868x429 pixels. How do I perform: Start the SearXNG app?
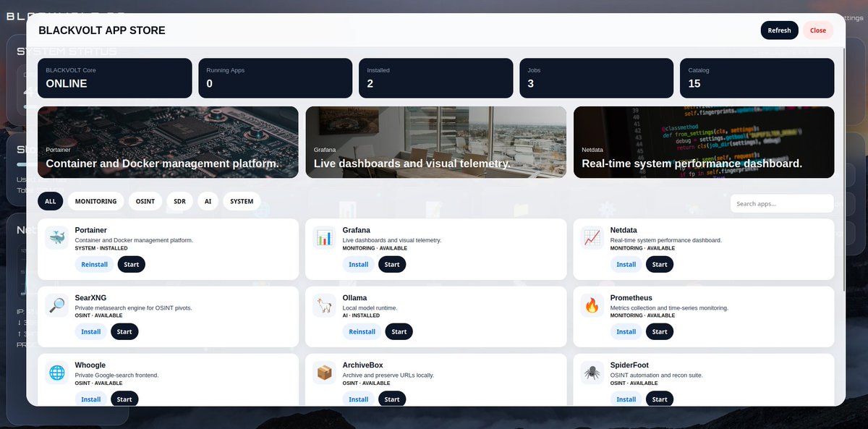pos(124,331)
